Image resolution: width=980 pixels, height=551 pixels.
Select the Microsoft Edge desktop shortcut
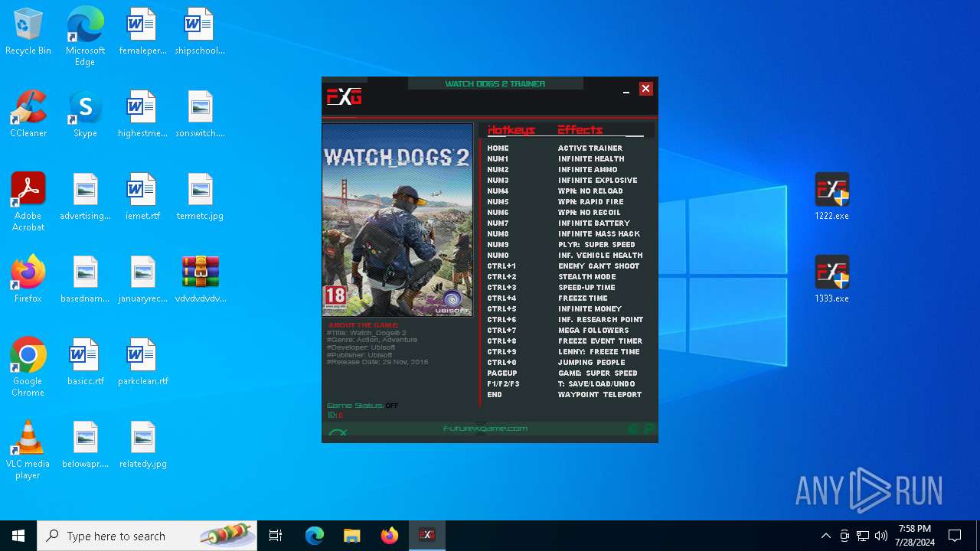click(x=85, y=36)
